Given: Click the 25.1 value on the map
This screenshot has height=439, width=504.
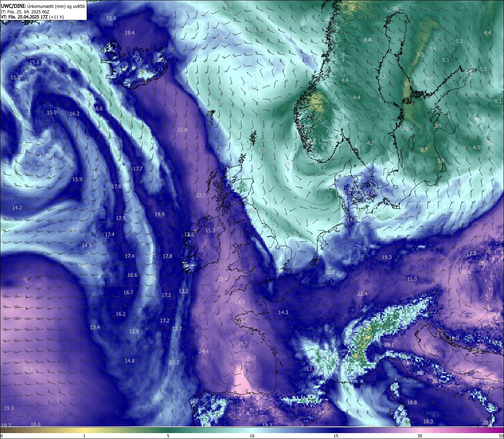Looking at the screenshot, I should tap(389, 345).
